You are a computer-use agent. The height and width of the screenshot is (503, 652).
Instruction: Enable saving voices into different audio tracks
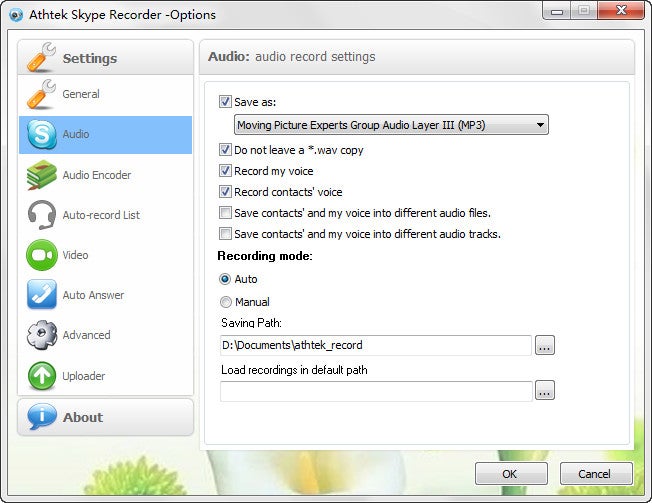(x=225, y=234)
